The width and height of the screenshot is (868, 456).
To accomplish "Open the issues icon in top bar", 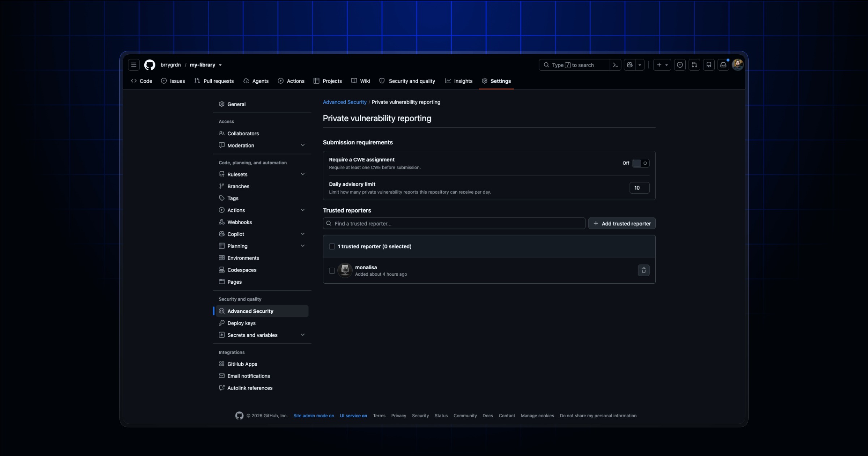I will click(680, 65).
